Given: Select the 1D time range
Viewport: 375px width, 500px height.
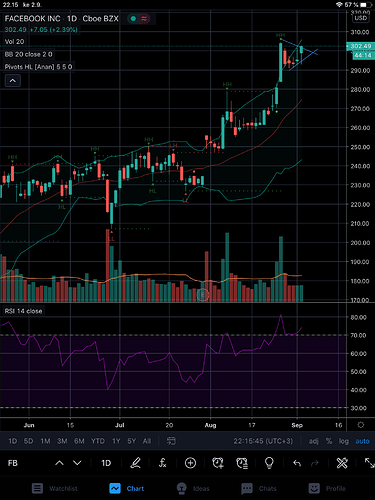Looking at the screenshot, I should [13, 441].
